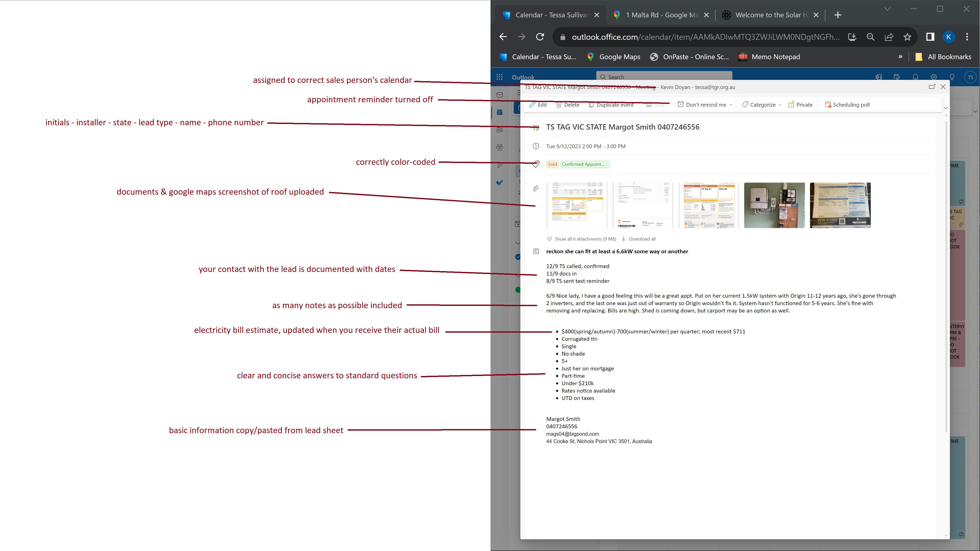Screen dimensions: 980x551
Task: Open the Outlook app launcher grid
Action: tap(499, 77)
